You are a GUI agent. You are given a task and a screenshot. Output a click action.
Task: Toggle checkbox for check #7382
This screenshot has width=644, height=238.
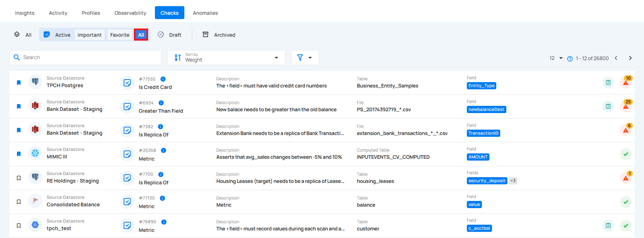127,130
